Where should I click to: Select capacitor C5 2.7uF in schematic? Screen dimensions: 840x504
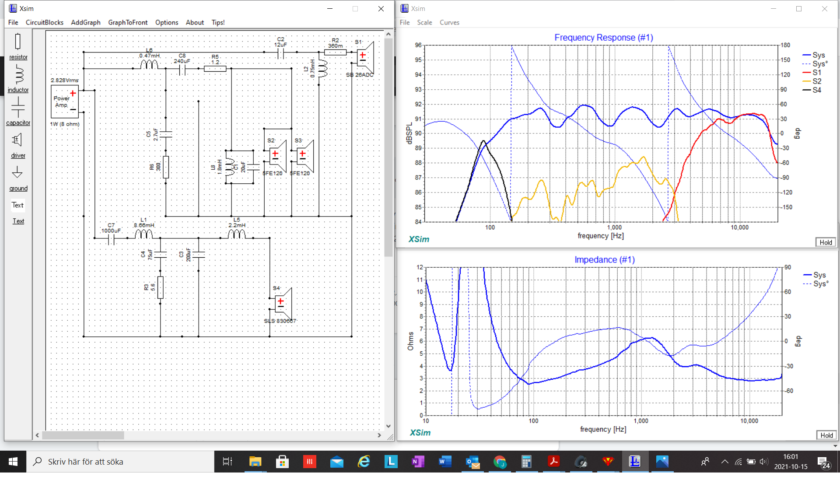166,134
